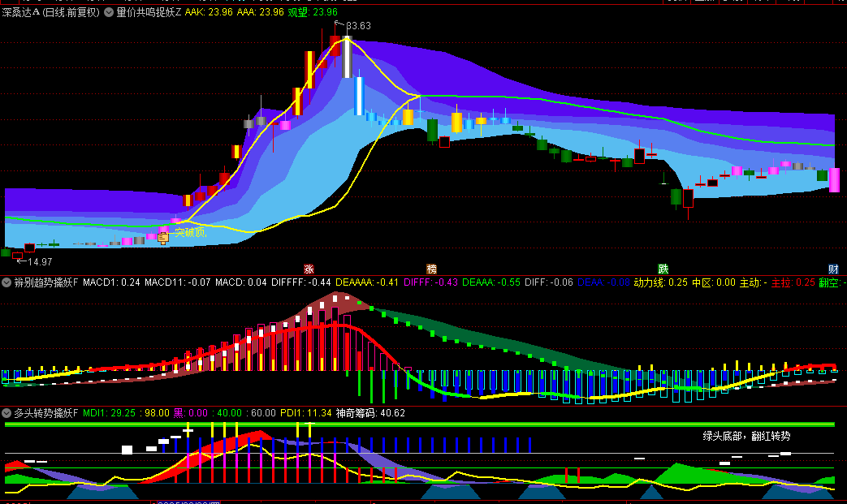Click the 黑: 0.00 readout

[x=191, y=413]
